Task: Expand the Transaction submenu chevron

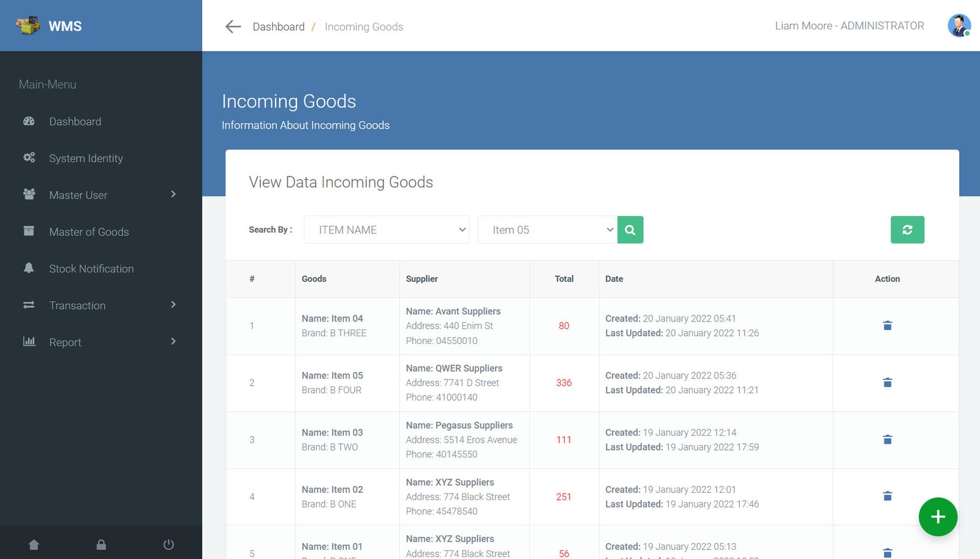Action: click(173, 304)
